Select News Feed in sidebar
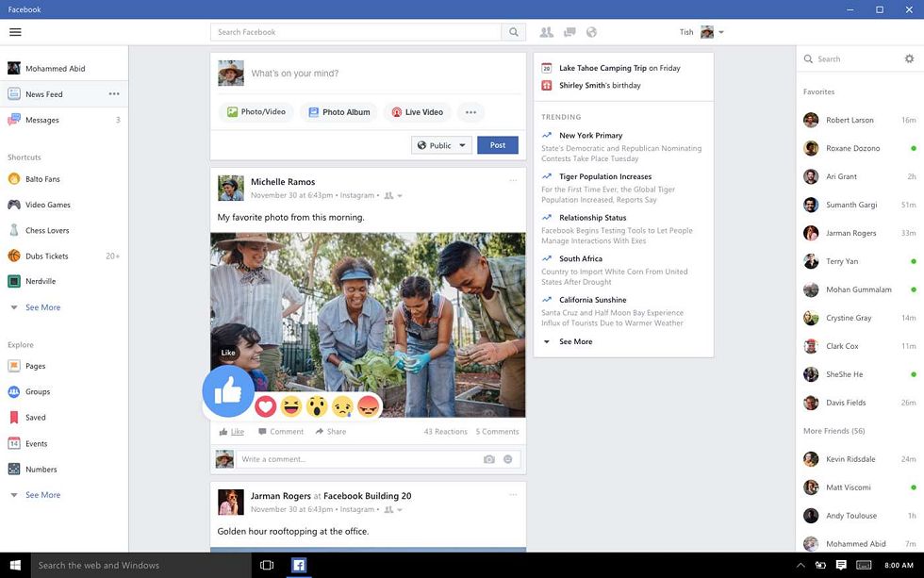This screenshot has width=924, height=578. [64, 93]
